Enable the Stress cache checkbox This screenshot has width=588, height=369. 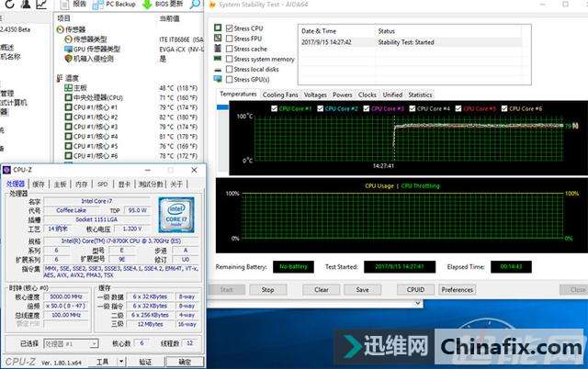pos(230,49)
